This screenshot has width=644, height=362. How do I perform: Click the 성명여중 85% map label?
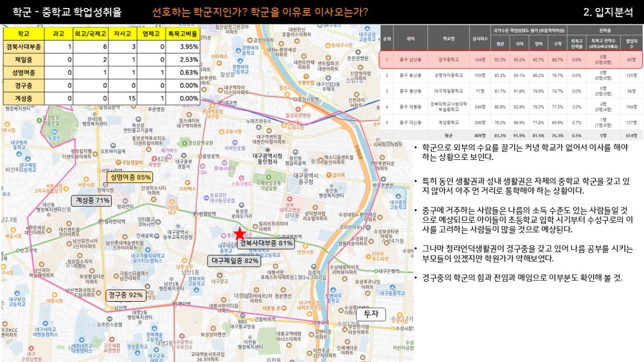(129, 177)
